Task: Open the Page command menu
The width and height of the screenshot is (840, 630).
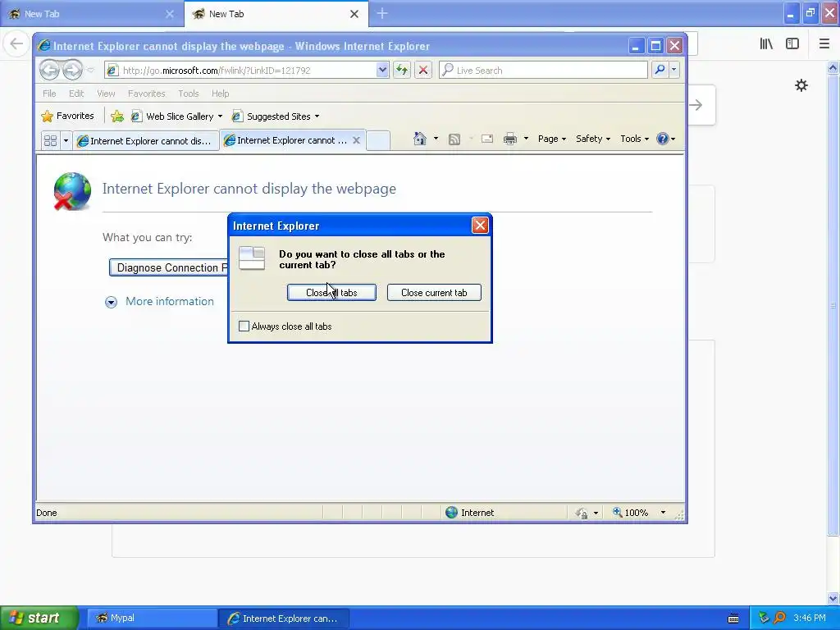Action: (552, 139)
